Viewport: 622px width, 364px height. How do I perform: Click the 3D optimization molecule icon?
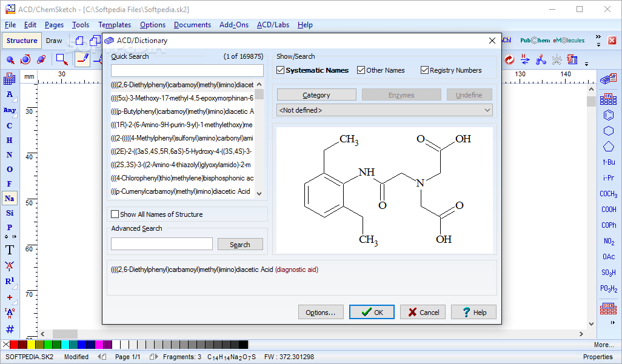click(x=541, y=60)
